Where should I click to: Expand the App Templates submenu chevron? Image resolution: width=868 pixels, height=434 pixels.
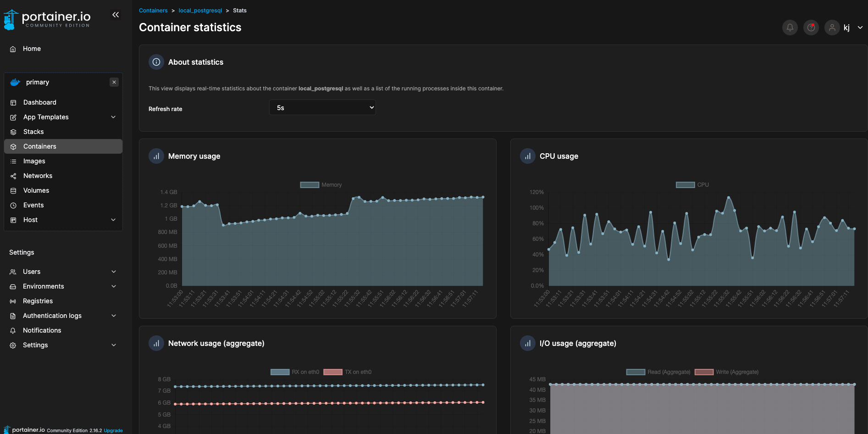tap(113, 117)
